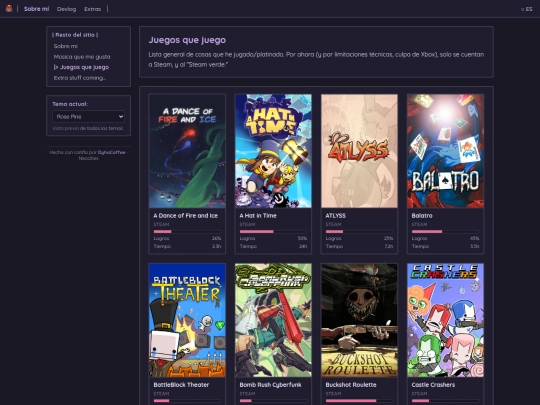Screen dimensions: 540x405
Task: Click Balatro Logros 45% value
Action: [474, 238]
